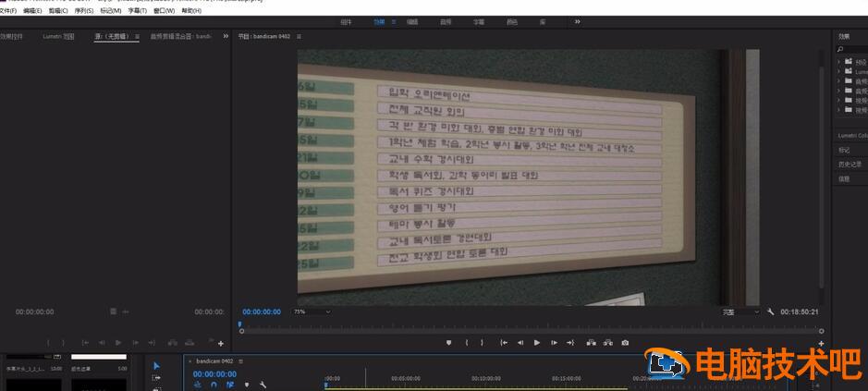
Task: Select the Selection arrow tool
Action: [x=156, y=365]
